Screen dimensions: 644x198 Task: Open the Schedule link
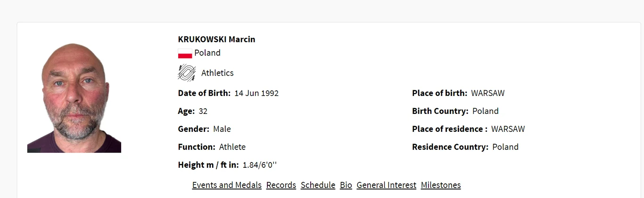pyautogui.click(x=318, y=185)
